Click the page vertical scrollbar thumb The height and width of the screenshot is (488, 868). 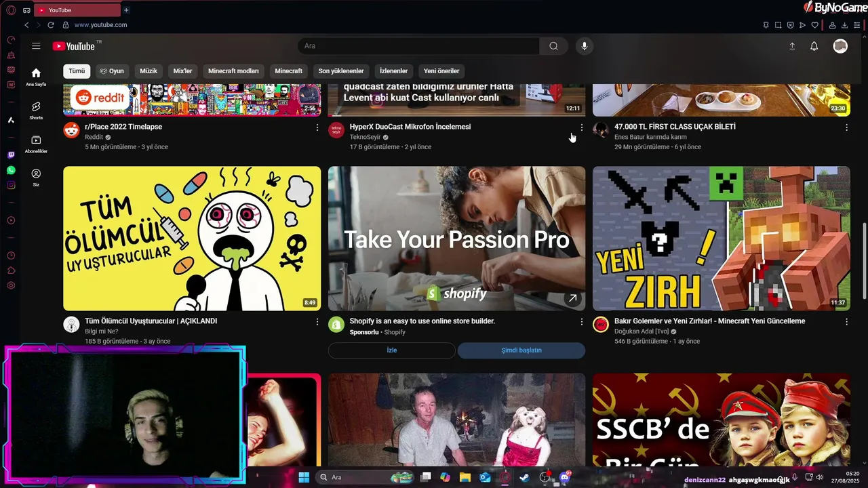[864, 260]
